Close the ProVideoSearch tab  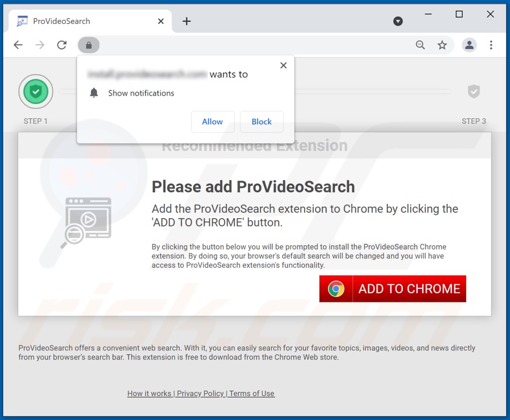coord(161,21)
